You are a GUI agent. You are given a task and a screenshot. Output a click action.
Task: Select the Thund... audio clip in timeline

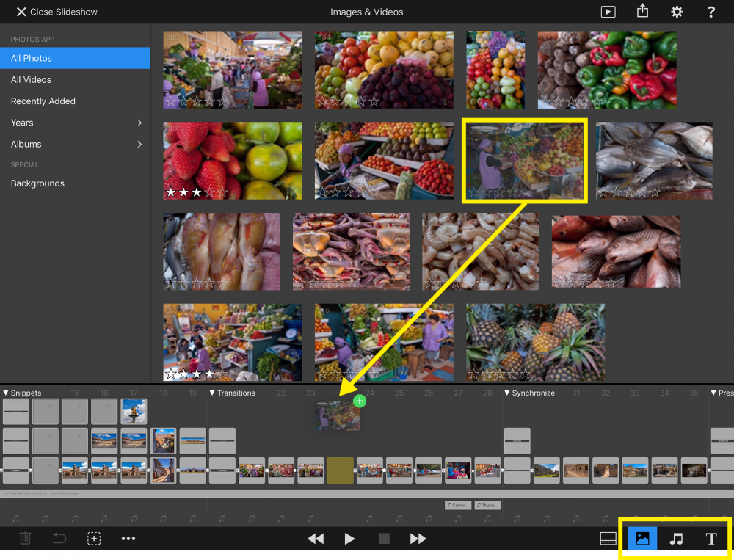[x=488, y=505]
